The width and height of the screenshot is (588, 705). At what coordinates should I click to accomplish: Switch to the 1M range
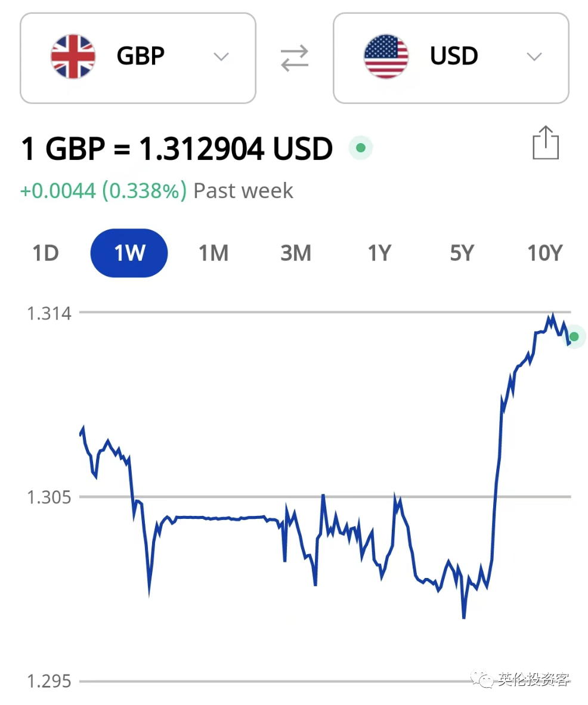pos(213,253)
